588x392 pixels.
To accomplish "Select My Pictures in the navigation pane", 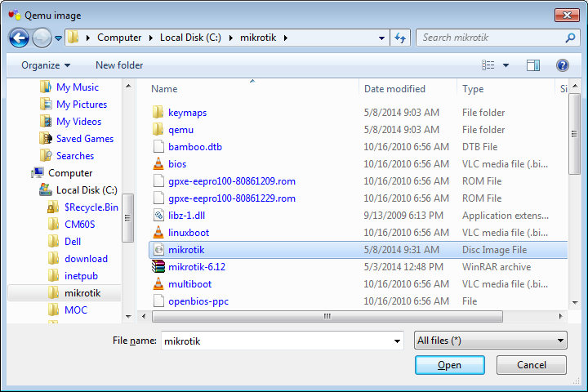I will click(82, 105).
